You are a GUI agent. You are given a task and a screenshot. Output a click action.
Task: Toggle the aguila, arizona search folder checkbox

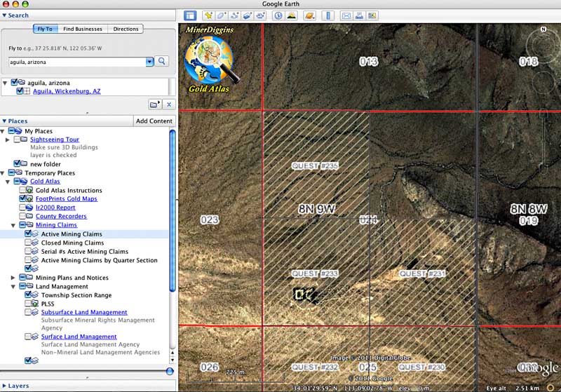point(14,82)
